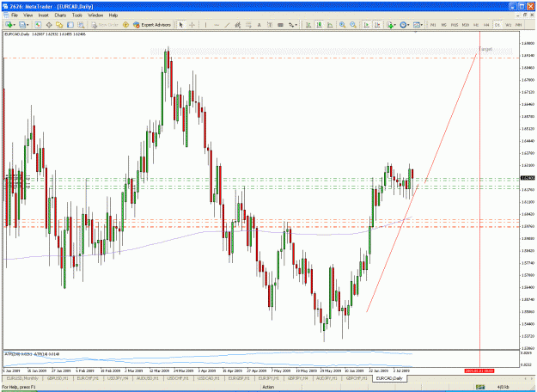Open the Charts menu
The height and width of the screenshot is (392, 537).
tap(60, 15)
